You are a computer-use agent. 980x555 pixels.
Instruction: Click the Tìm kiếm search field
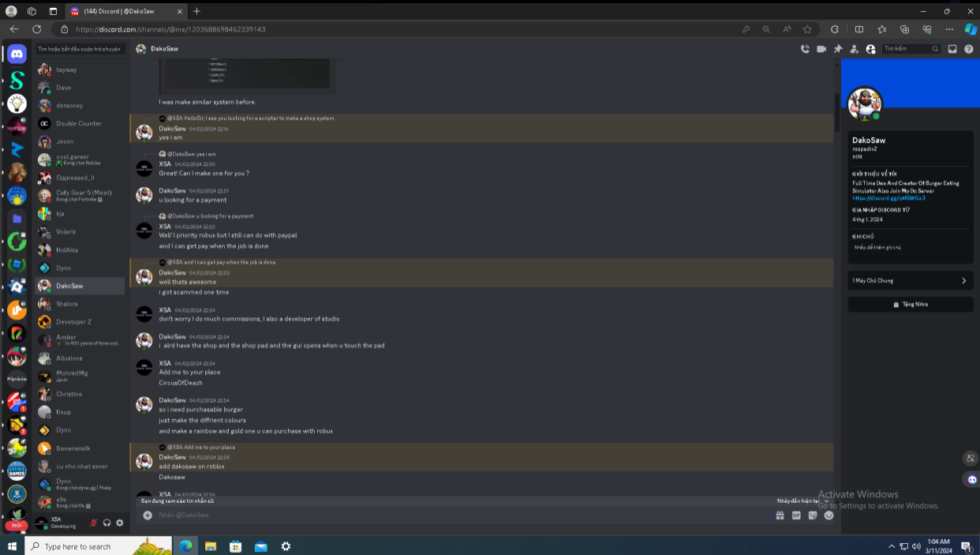pos(911,49)
